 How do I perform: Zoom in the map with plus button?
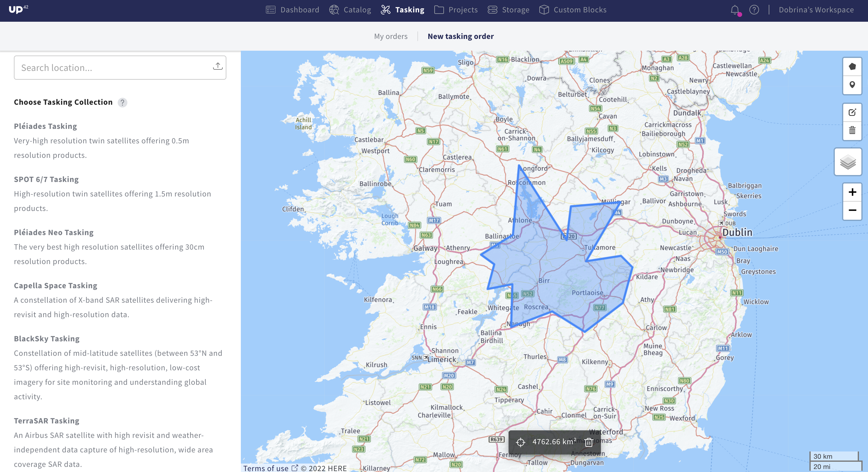[x=852, y=192]
